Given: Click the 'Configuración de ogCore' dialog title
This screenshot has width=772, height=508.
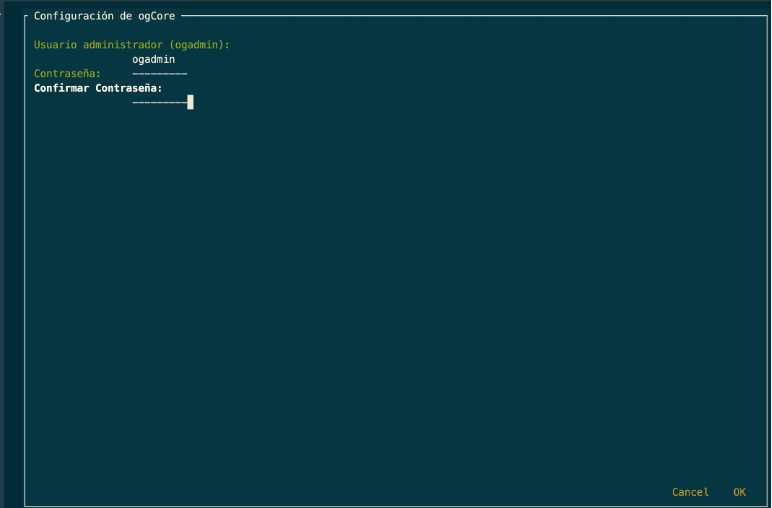Looking at the screenshot, I should (x=104, y=16).
